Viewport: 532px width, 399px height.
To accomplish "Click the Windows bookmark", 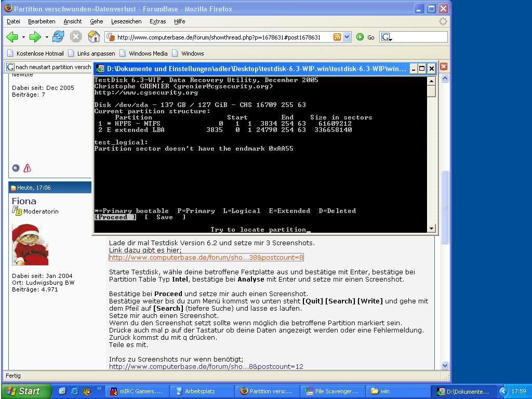I will (188, 54).
